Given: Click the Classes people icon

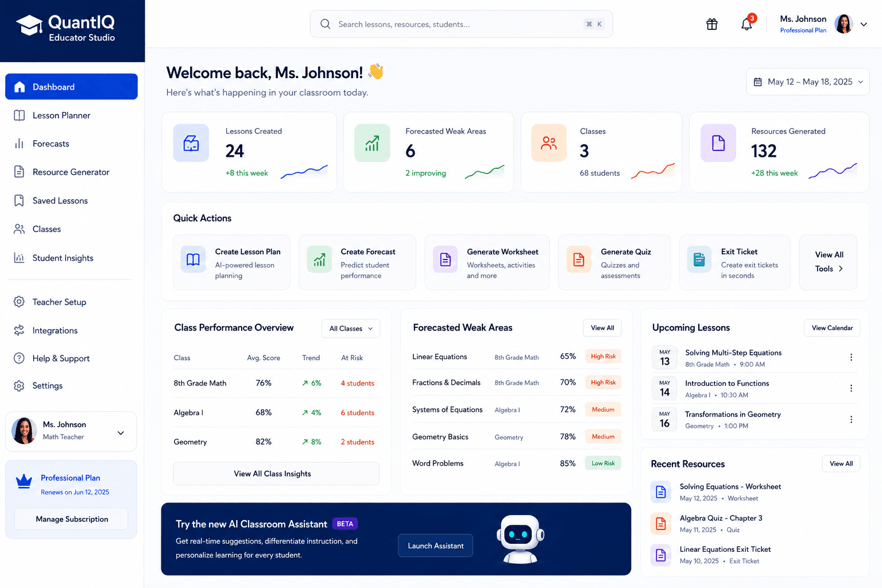Looking at the screenshot, I should pyautogui.click(x=549, y=143).
